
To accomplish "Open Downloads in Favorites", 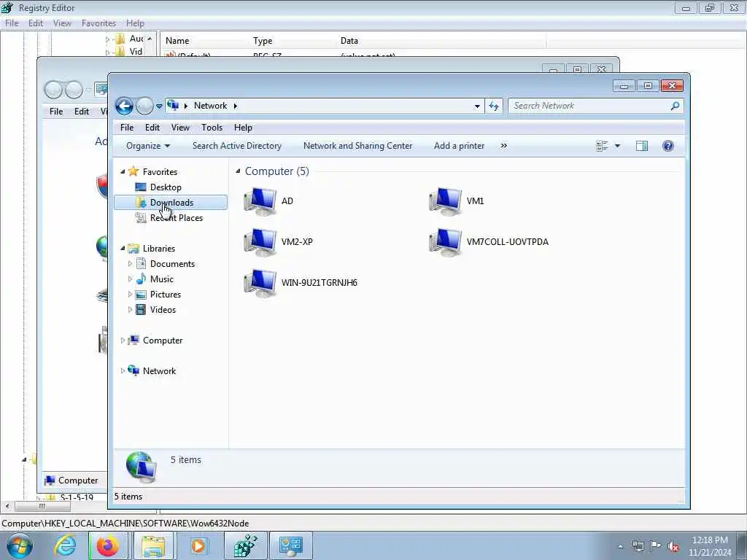I will pyautogui.click(x=171, y=203).
